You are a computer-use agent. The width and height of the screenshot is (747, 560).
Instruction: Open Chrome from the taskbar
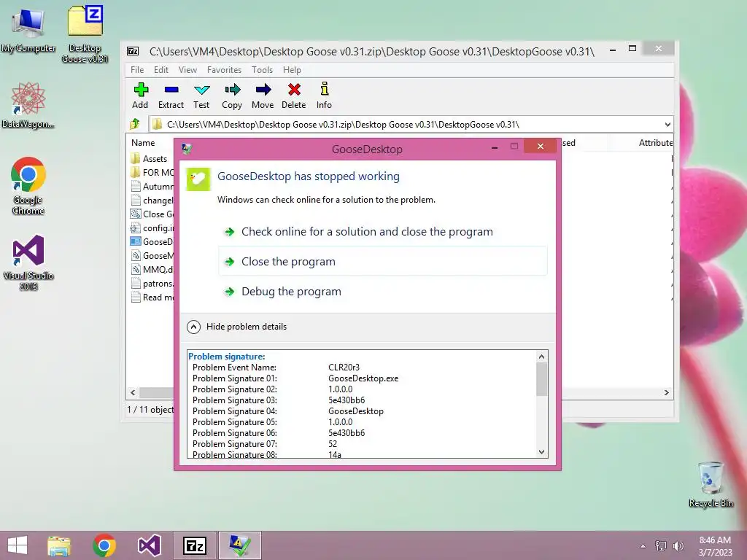(104, 545)
